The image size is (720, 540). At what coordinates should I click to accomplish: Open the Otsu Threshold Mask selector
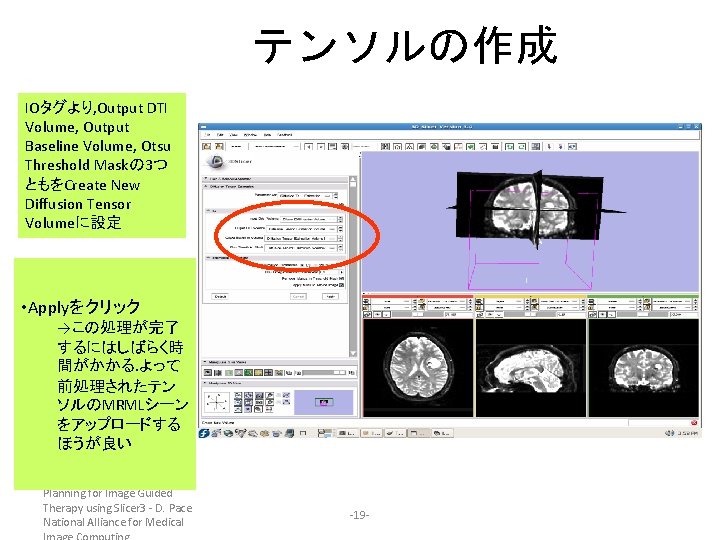(304, 248)
